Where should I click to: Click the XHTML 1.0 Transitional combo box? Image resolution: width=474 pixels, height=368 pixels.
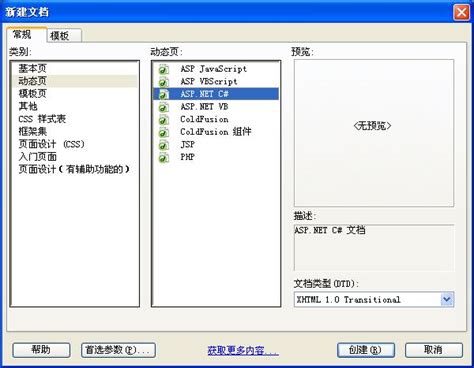tap(374, 300)
